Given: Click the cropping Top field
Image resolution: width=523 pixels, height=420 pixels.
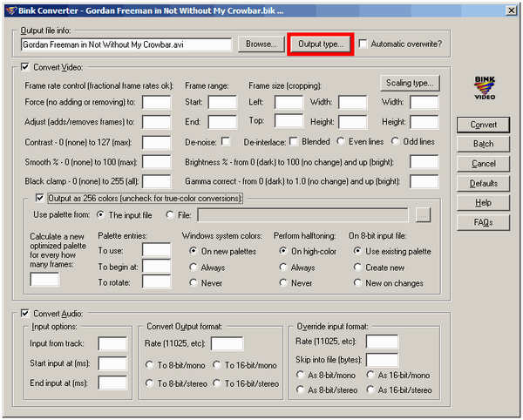Looking at the screenshot, I should (289, 120).
